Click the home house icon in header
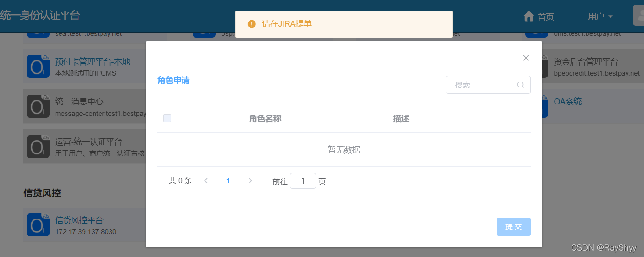Viewport: 644px width, 257px height. 529,16
